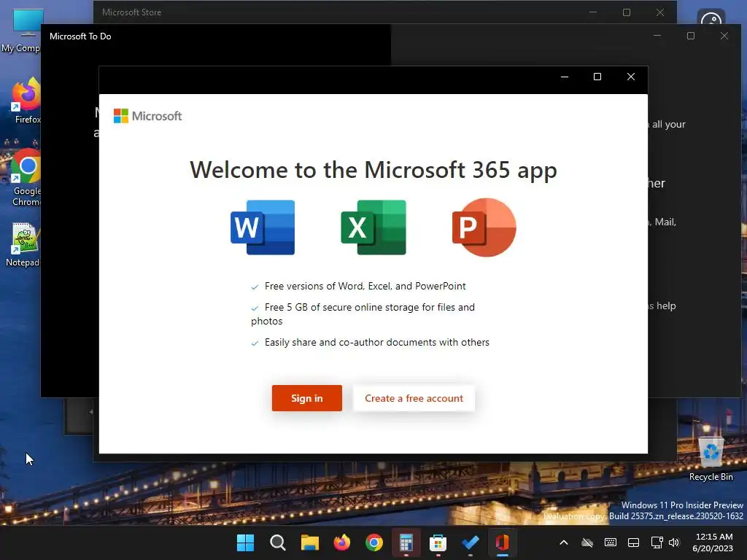Sign in to Microsoft 365

pos(307,398)
